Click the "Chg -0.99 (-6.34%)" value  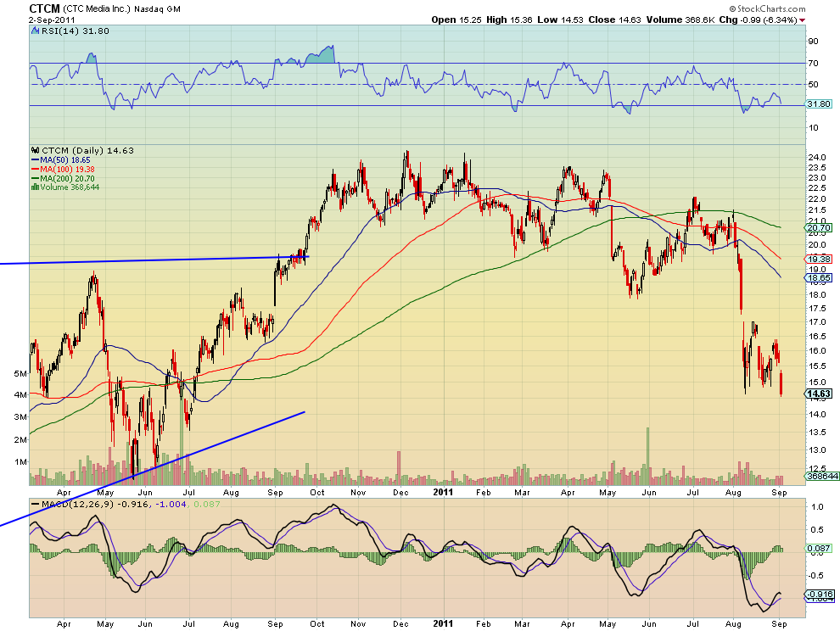(758, 20)
